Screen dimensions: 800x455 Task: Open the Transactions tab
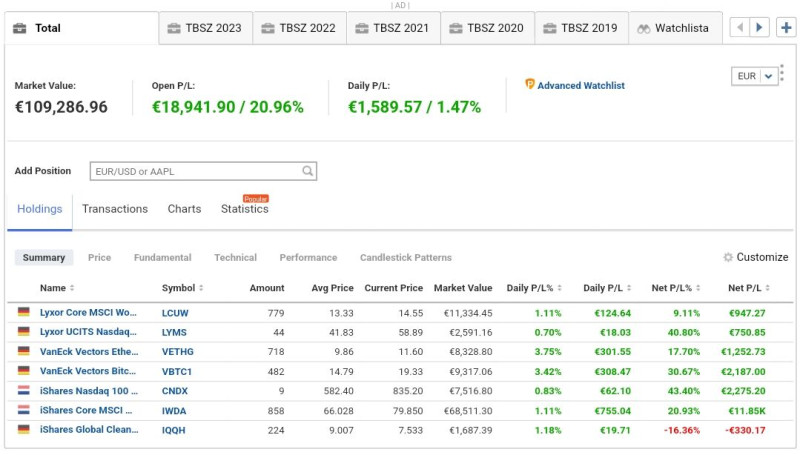click(x=115, y=209)
